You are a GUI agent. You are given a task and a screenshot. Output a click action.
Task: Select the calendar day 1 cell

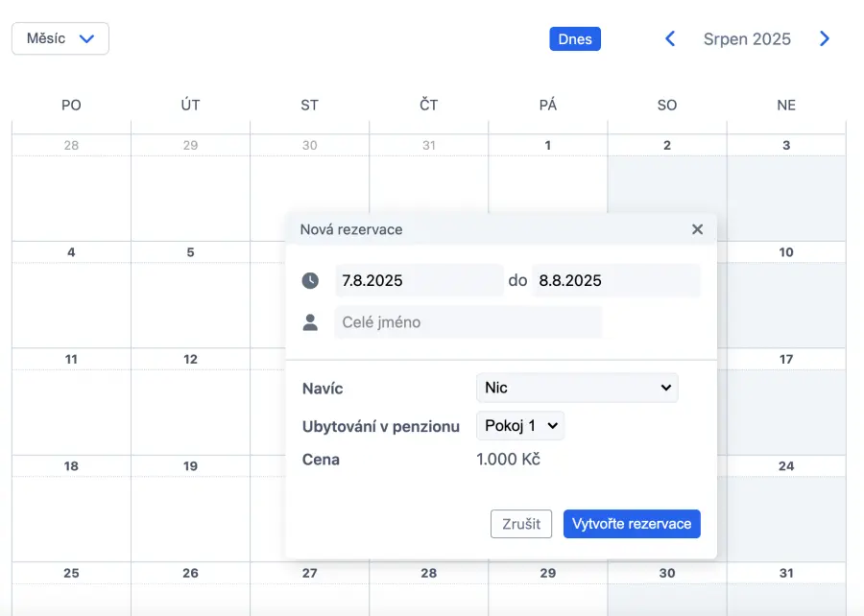[547, 187]
